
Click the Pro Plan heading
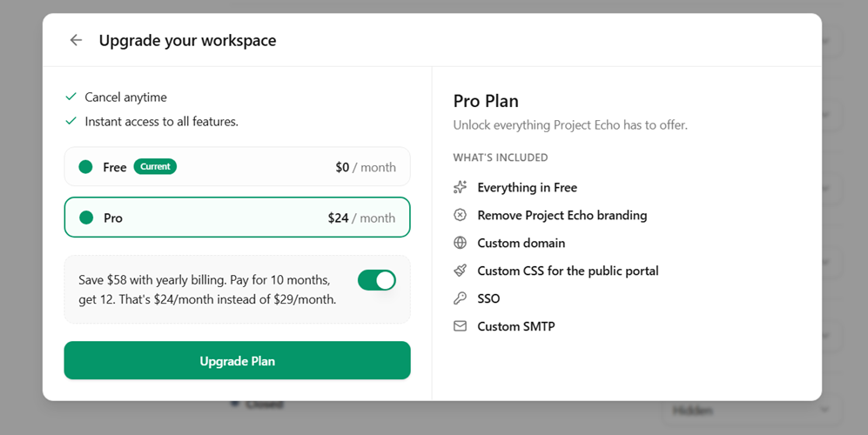coord(486,101)
